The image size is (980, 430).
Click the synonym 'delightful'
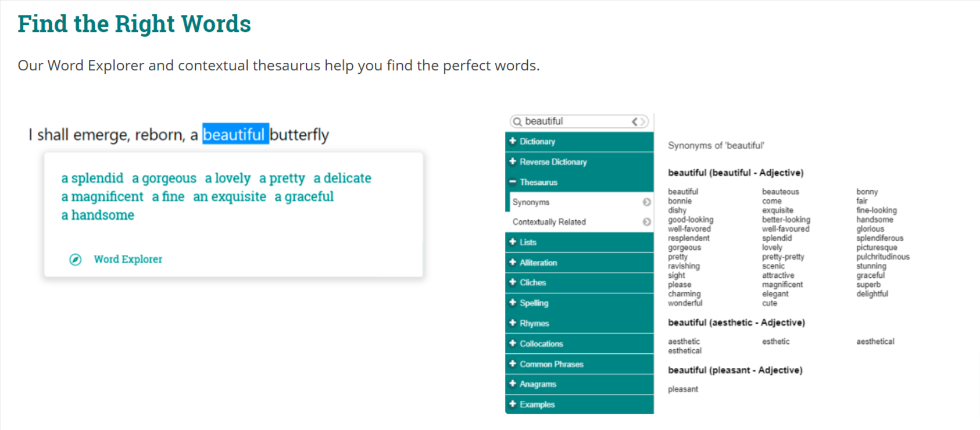[872, 294]
